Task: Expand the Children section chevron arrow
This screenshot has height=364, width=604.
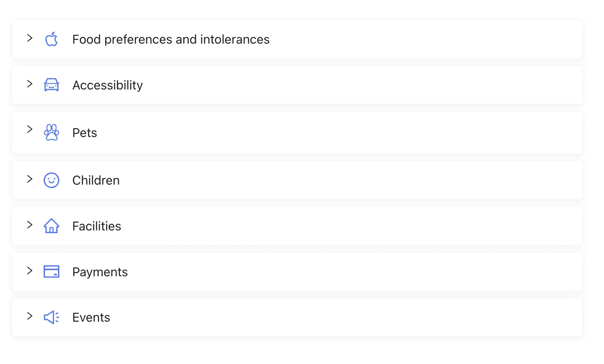Action: tap(30, 179)
